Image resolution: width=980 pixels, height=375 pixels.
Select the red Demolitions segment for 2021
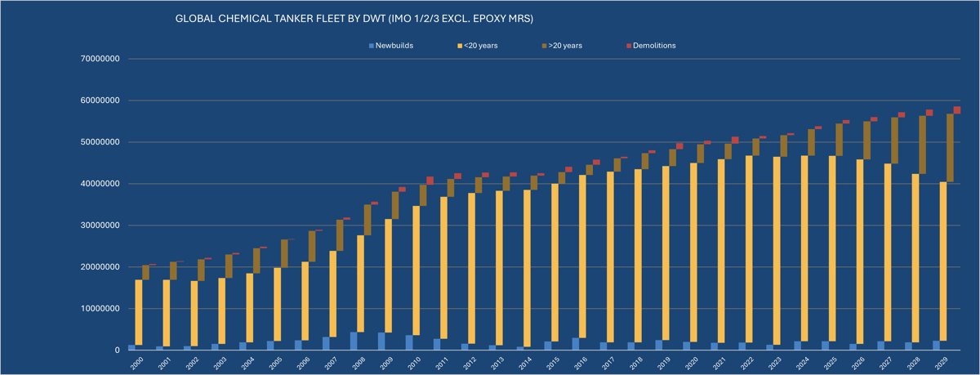735,141
